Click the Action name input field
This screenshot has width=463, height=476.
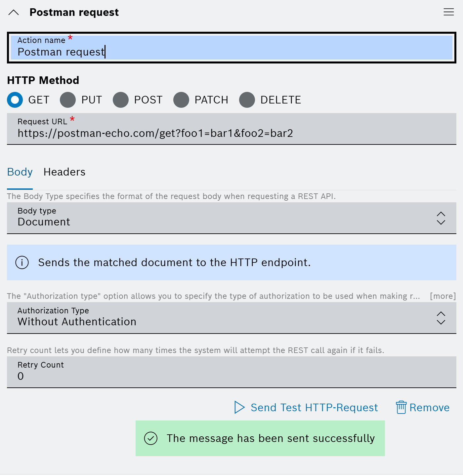pos(232,48)
